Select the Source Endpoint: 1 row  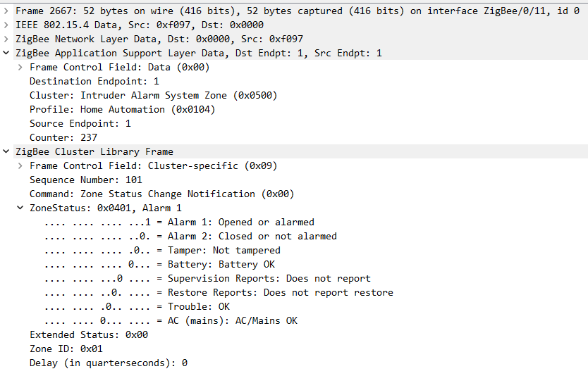point(80,124)
